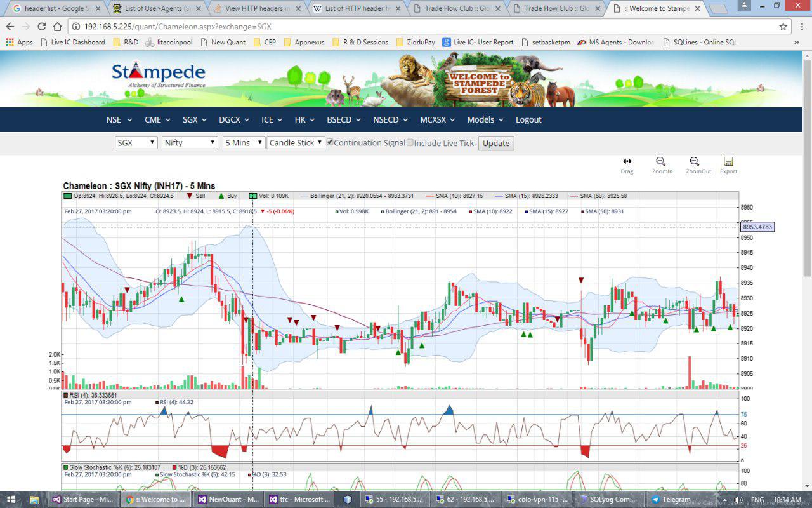Open the Nifty instrument dropdown
Viewport: 812px width, 508px height.
tap(190, 143)
